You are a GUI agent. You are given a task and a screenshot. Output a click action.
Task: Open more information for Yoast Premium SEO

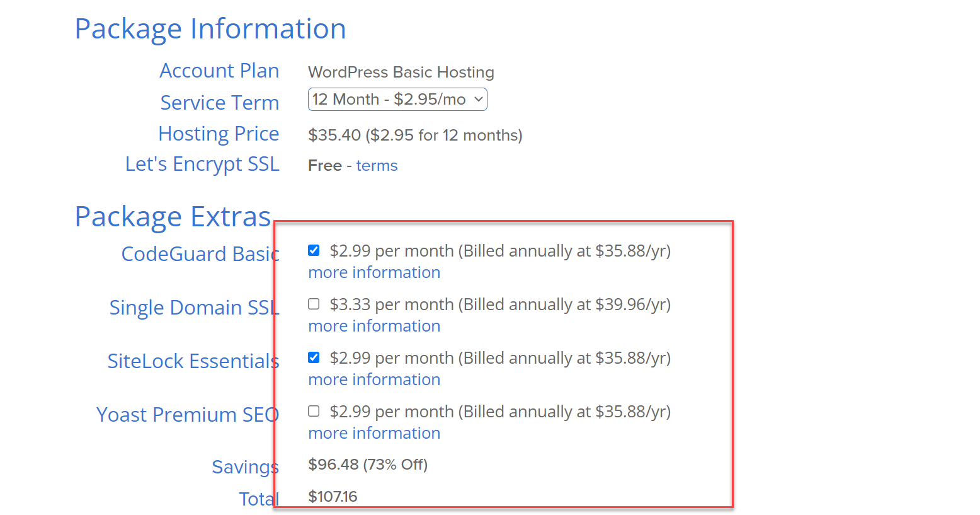tap(374, 433)
